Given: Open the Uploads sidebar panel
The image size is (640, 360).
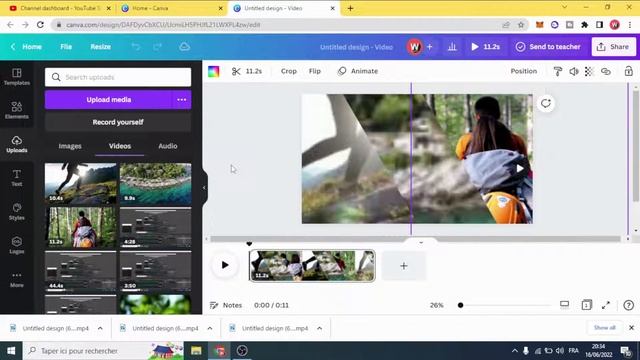Looking at the screenshot, I should (x=17, y=144).
